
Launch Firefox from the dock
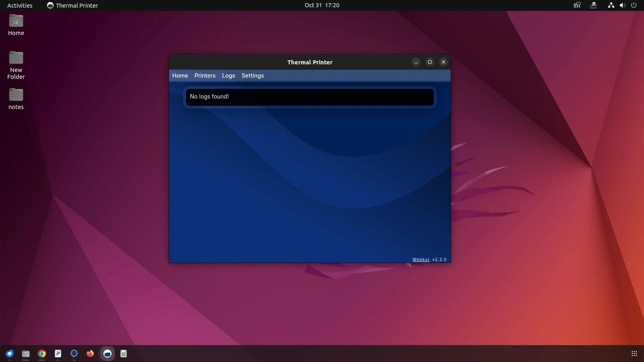coord(90,354)
